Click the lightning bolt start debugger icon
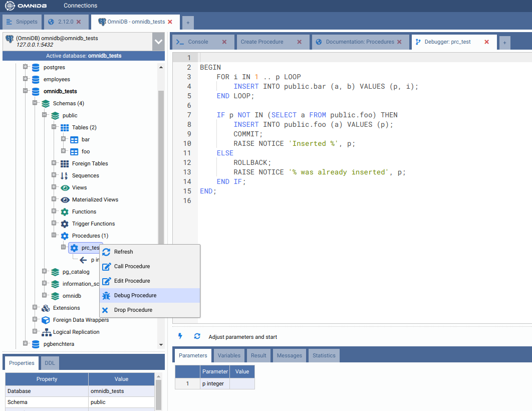 point(180,336)
